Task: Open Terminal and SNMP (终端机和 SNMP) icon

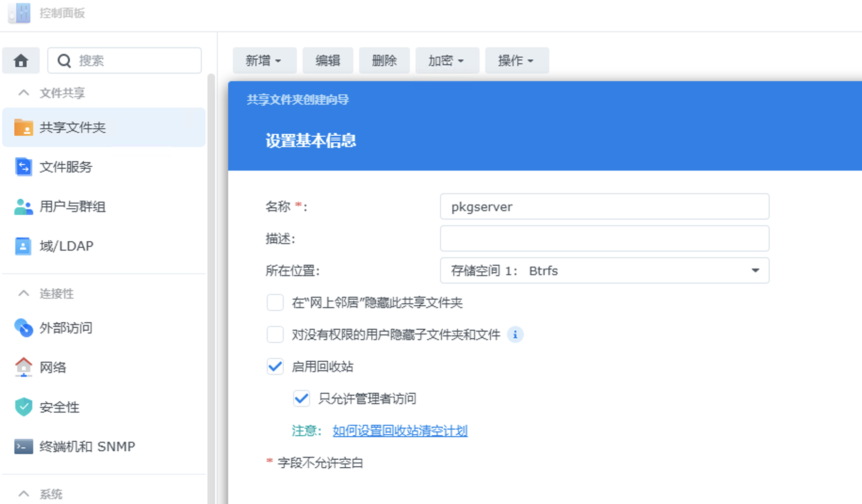Action: point(23,447)
